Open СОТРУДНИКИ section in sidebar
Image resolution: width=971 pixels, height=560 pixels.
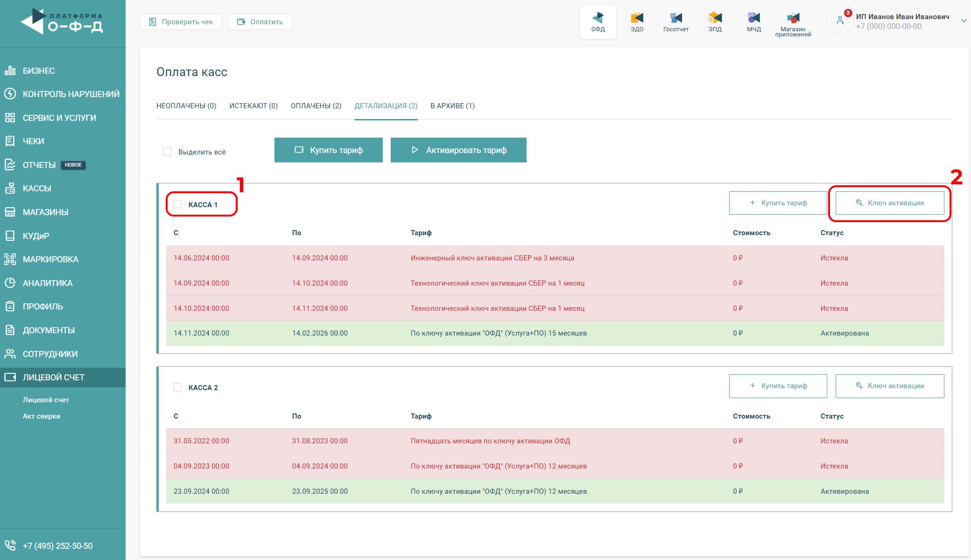[x=63, y=354]
